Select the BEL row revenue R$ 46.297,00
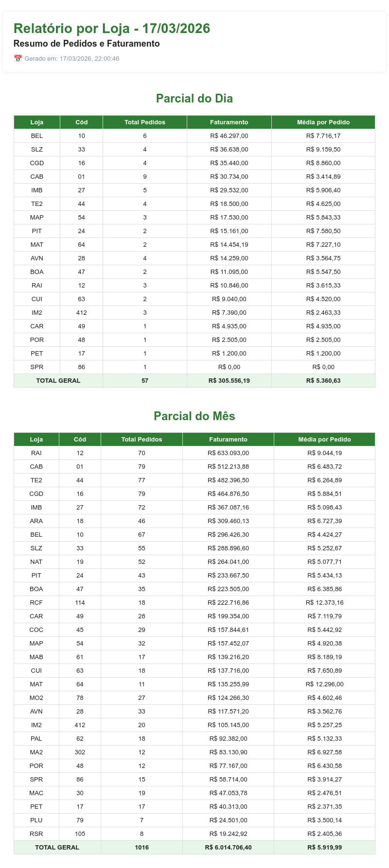Image resolution: width=389 pixels, height=868 pixels. 229,136
